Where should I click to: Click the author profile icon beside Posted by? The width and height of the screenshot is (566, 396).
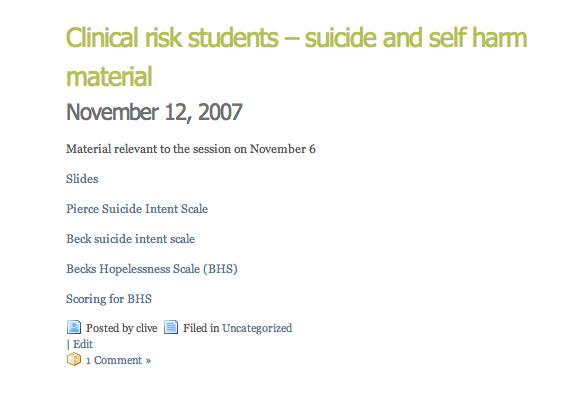coord(74,327)
